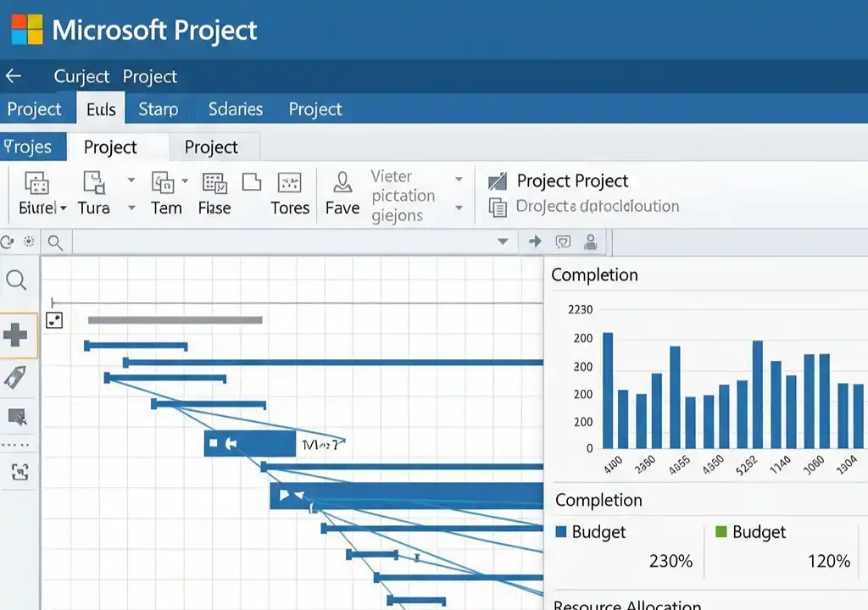Switch to the Trojes sub-tab
Screen dimensions: 868x610
[33, 147]
